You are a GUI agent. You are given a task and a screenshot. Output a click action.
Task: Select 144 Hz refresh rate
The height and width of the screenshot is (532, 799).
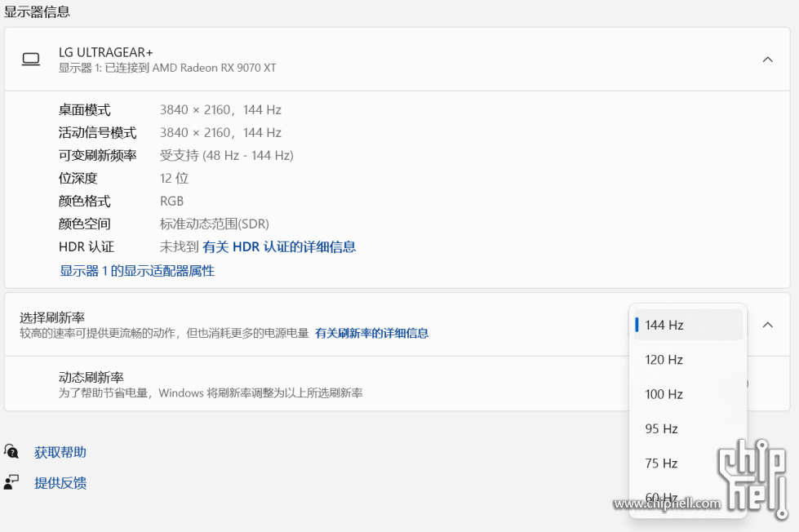coord(688,325)
